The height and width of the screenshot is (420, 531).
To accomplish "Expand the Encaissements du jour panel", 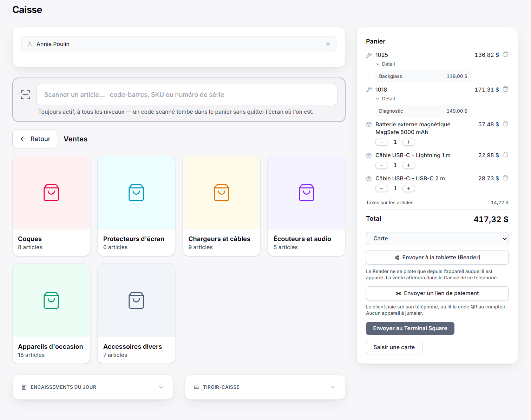I will [x=93, y=387].
